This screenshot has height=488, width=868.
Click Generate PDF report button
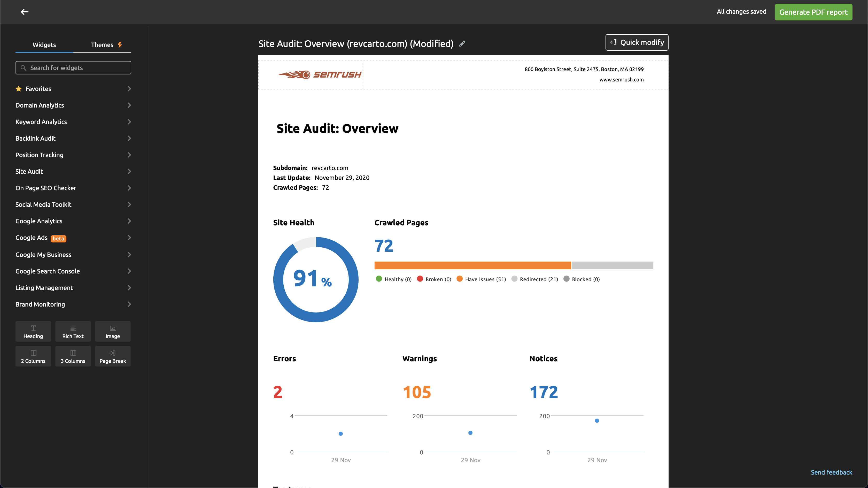point(814,12)
